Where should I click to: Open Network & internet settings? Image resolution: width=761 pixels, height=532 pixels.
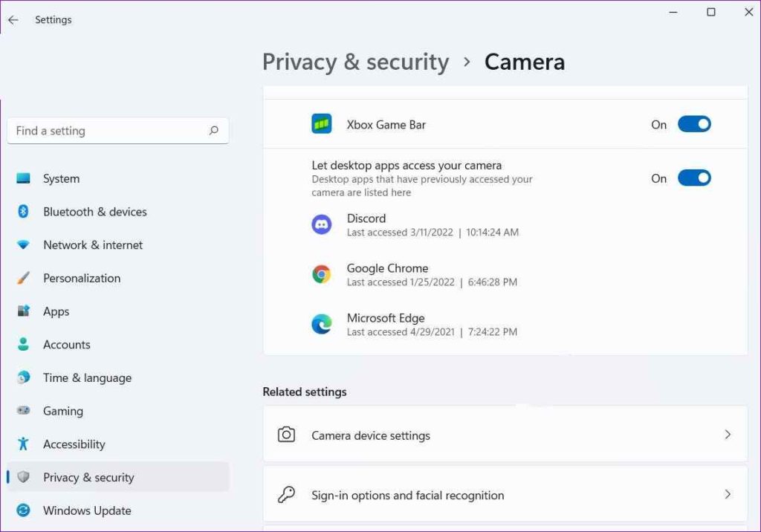(x=118, y=244)
